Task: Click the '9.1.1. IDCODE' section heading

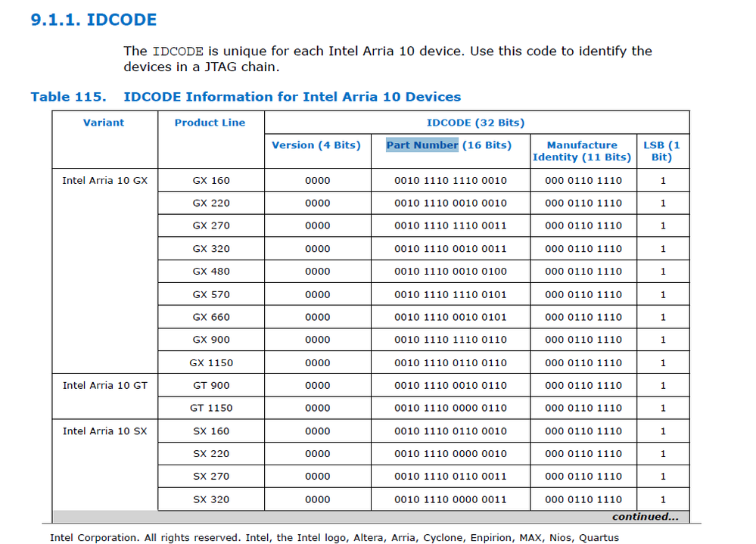Action: [x=94, y=20]
